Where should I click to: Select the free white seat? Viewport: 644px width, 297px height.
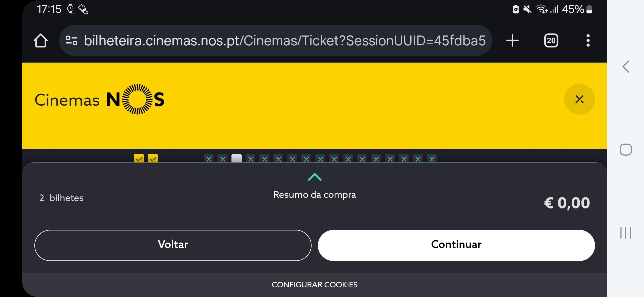[x=236, y=158]
